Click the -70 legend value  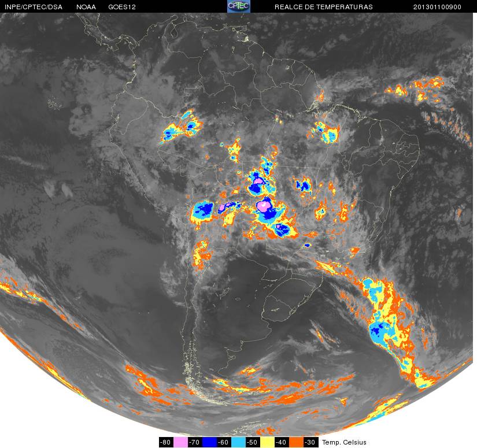tap(195, 442)
